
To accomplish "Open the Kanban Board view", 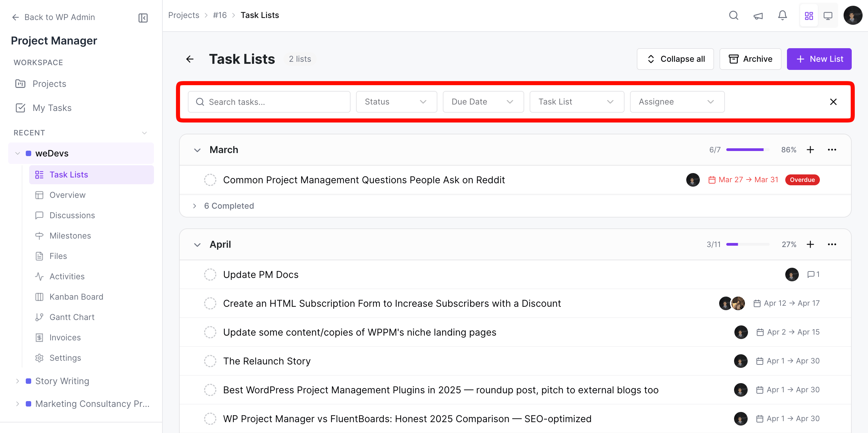I will click(x=76, y=297).
